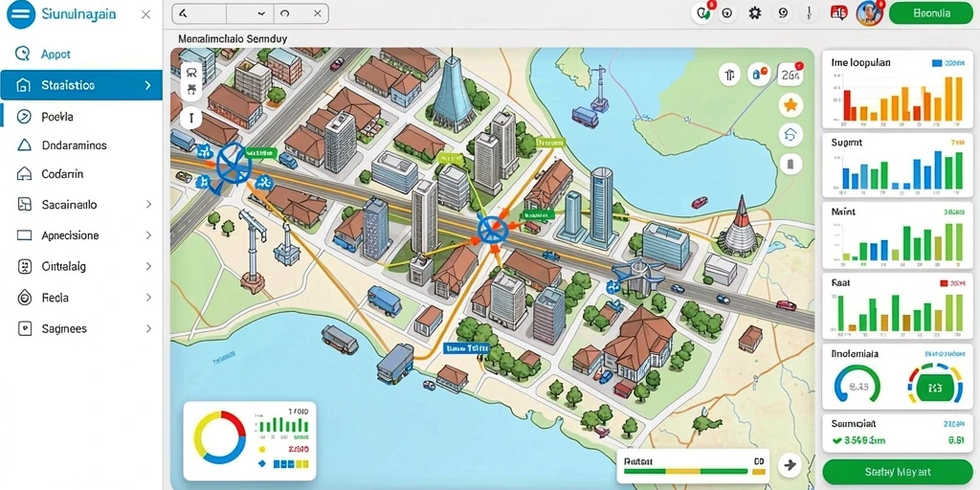Select the Staaistice sidebar item
The image size is (980, 490).
(81, 85)
